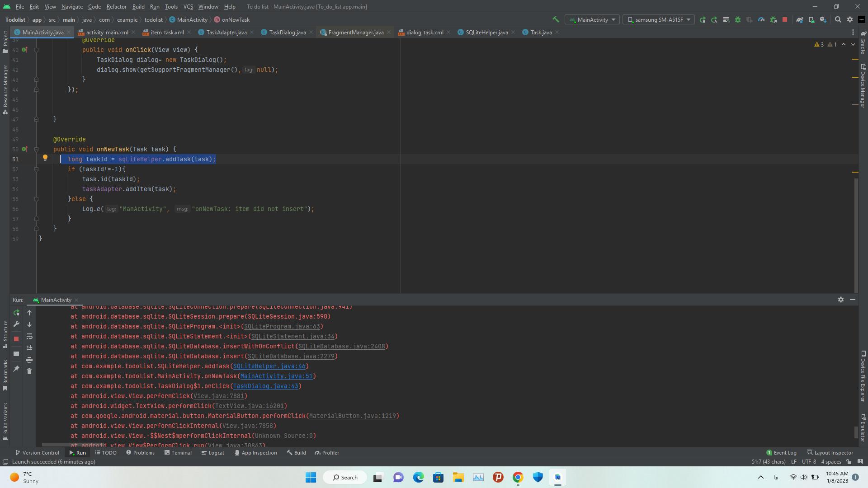Open Run panel options gear

pos(841,300)
